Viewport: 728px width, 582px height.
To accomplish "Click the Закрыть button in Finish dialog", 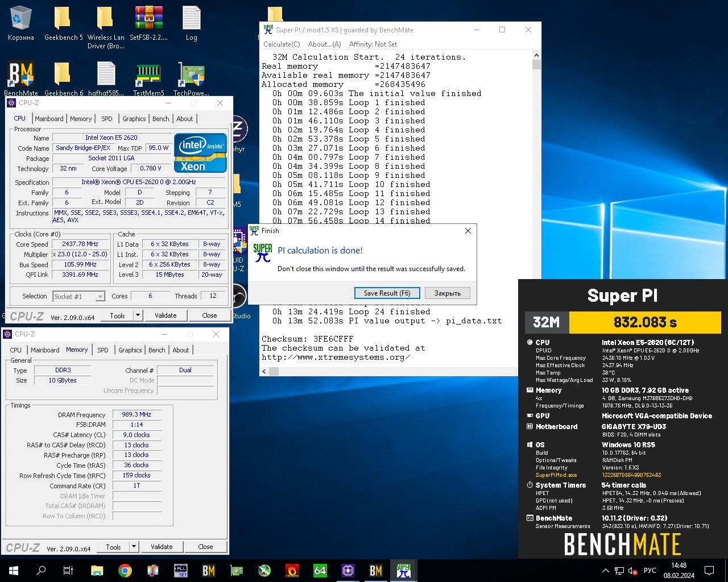I will (448, 293).
